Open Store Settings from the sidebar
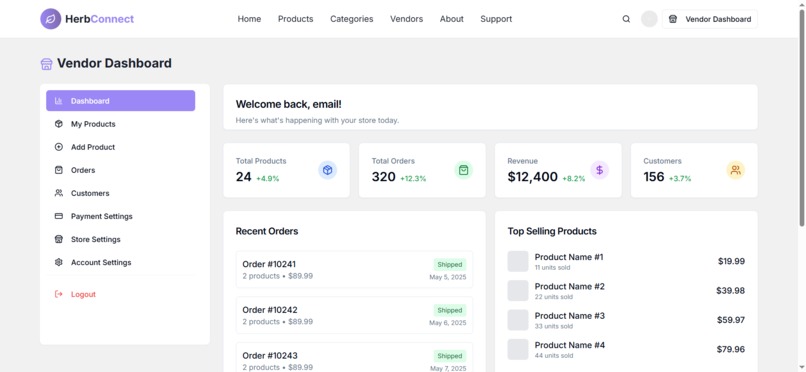The image size is (806, 372). [x=120, y=239]
